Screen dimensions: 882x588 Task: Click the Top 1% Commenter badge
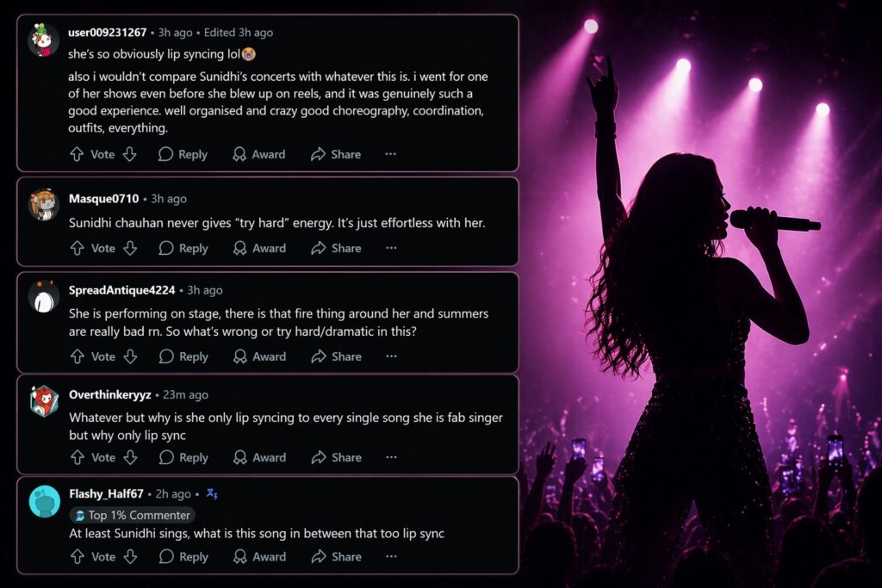pos(132,515)
